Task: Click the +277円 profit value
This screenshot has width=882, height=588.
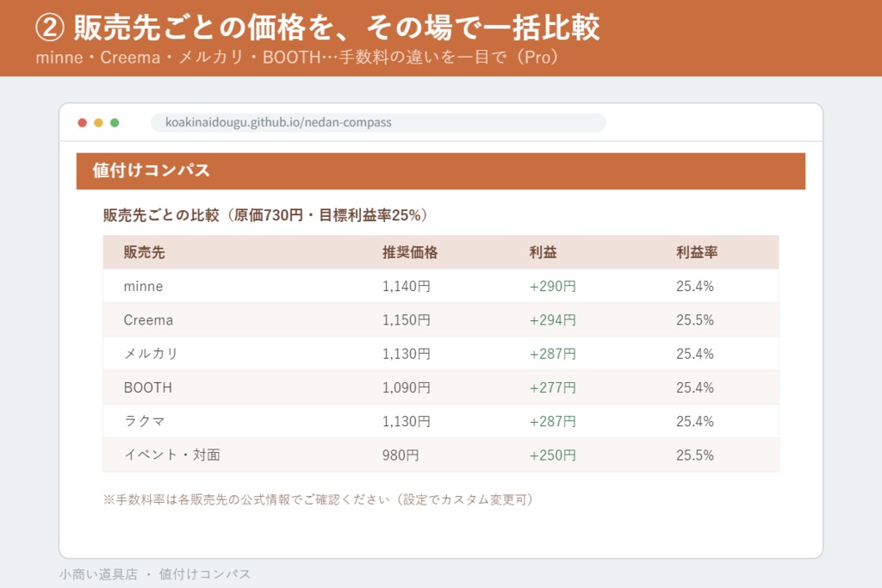Action: click(552, 387)
